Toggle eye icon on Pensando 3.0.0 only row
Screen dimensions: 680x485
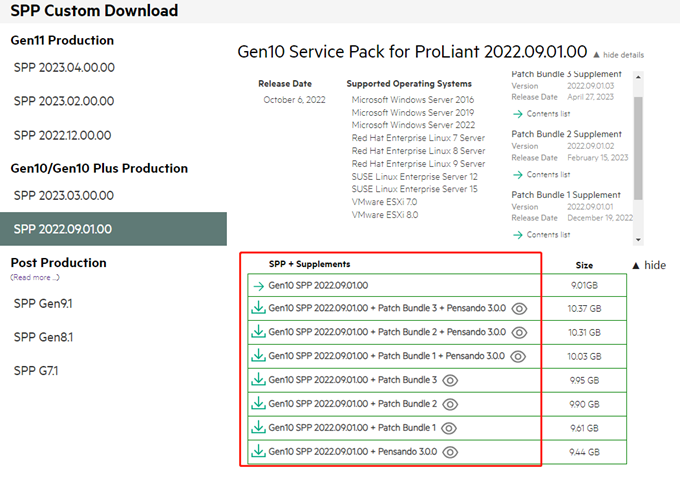[x=450, y=452]
